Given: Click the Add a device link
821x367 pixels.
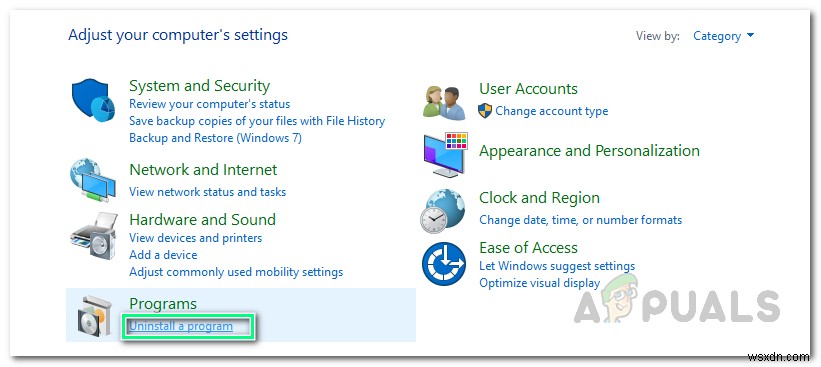Looking at the screenshot, I should point(163,255).
